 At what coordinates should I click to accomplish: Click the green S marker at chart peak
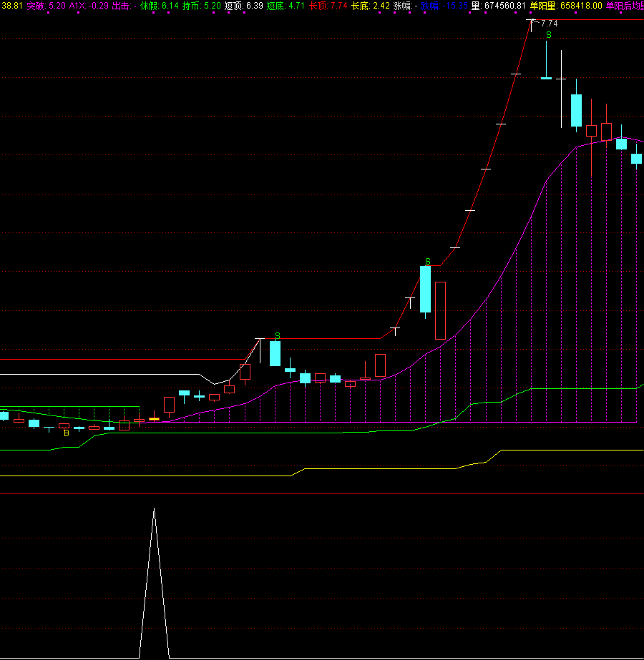point(548,34)
